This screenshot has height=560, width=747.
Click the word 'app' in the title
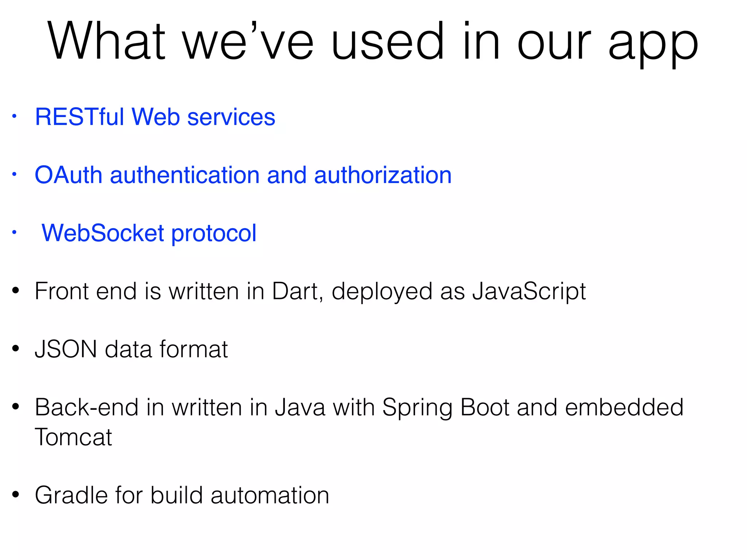coord(653,44)
